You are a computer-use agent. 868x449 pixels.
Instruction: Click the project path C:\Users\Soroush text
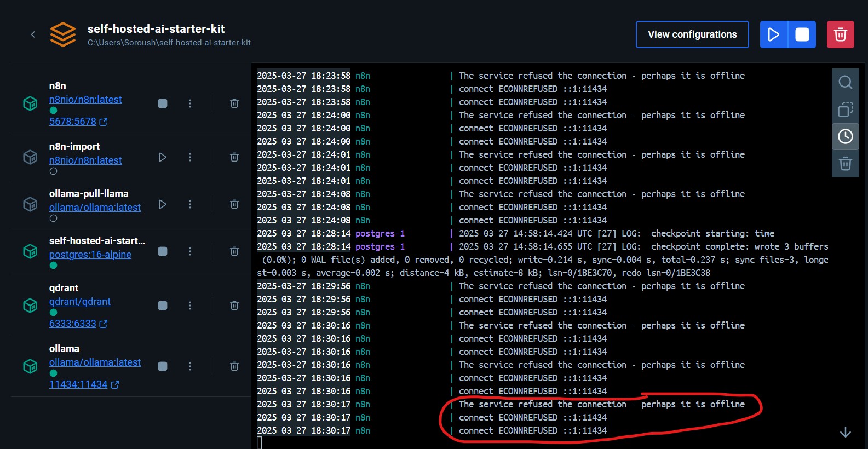point(169,43)
